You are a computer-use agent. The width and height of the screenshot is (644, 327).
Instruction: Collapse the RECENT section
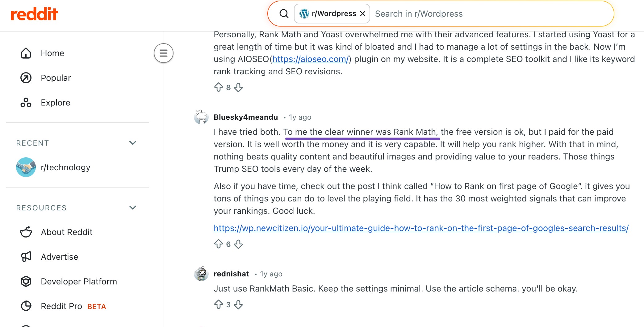(133, 143)
